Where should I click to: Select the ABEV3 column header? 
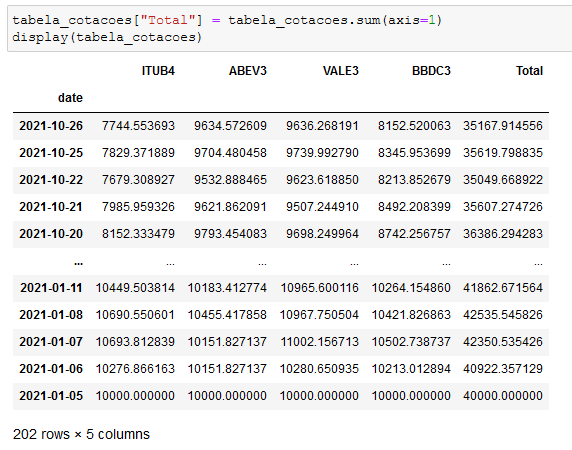[x=248, y=71]
